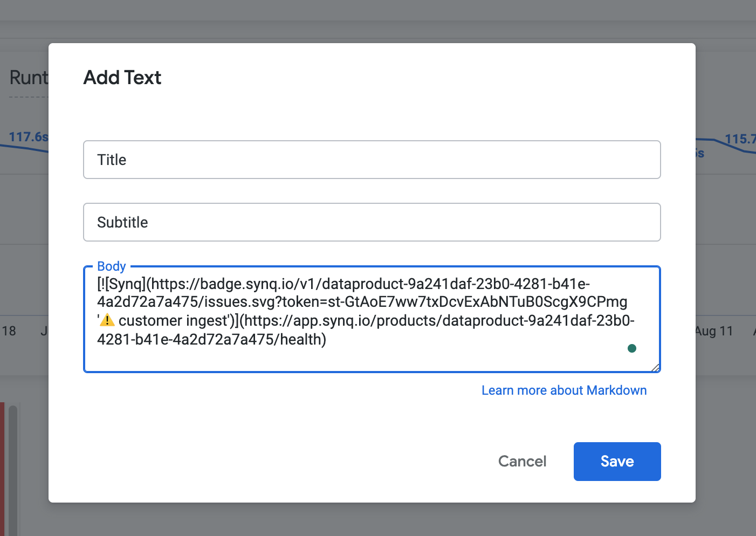
Task: Click inside the Body markdown textarea
Action: tap(372, 319)
